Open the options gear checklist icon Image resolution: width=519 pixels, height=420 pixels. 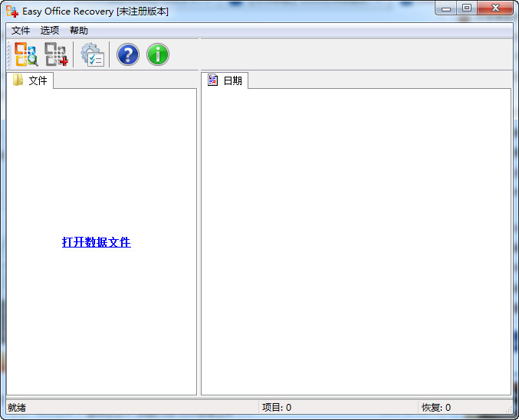pos(92,54)
